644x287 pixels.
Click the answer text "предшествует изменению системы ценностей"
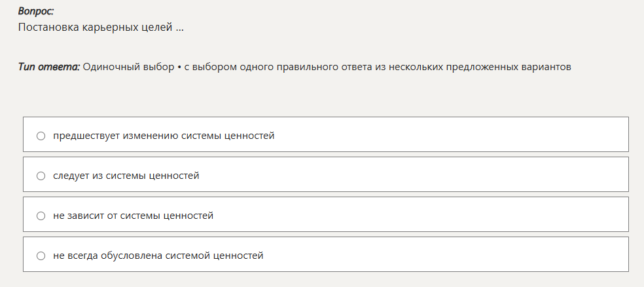pyautogui.click(x=164, y=136)
